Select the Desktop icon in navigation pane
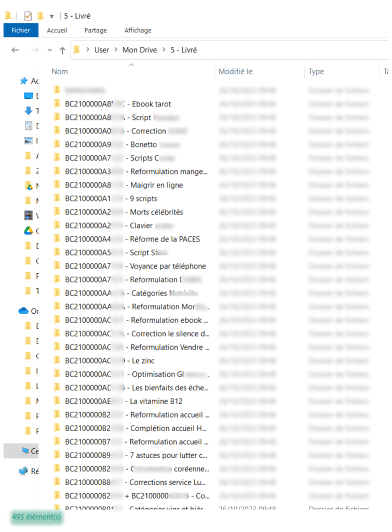Viewport: 392px width, 532px height. pyautogui.click(x=29, y=96)
